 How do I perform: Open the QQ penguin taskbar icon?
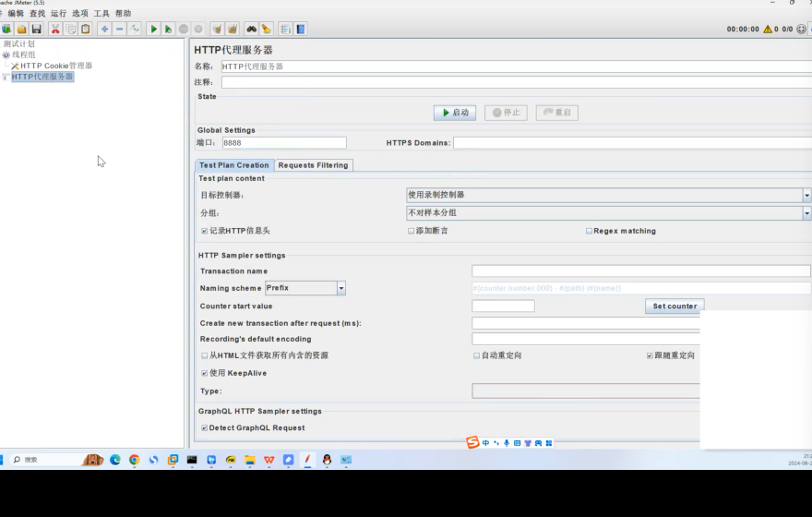(x=327, y=460)
